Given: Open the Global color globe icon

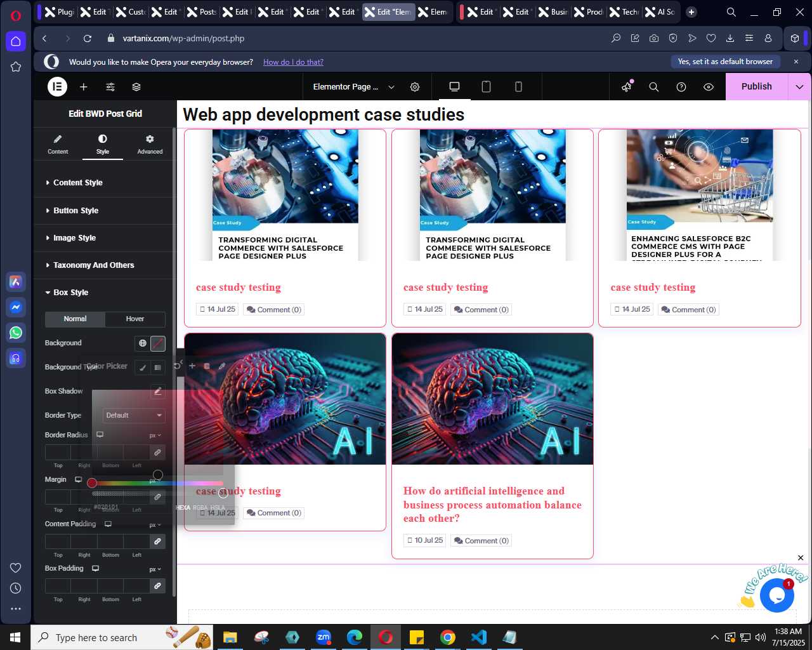Looking at the screenshot, I should click(x=143, y=343).
